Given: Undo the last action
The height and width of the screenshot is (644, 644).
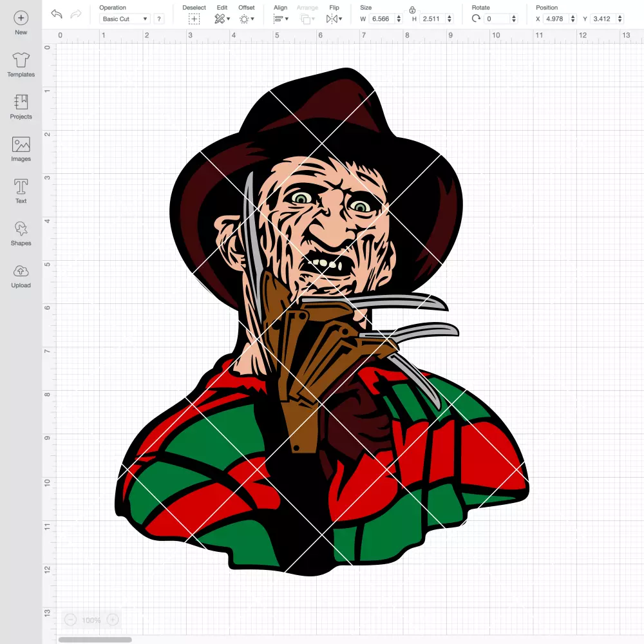Looking at the screenshot, I should [x=57, y=14].
